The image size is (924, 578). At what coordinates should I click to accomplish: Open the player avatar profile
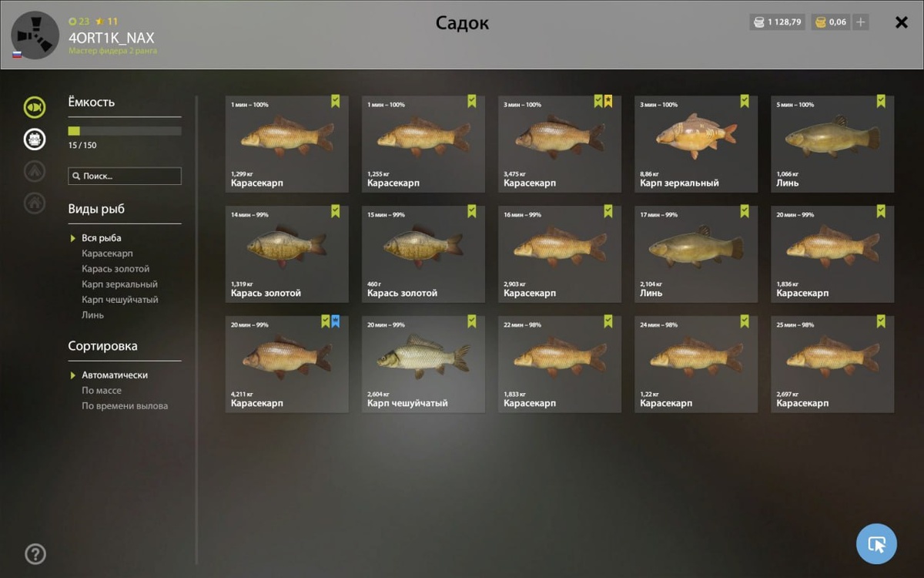(35, 35)
